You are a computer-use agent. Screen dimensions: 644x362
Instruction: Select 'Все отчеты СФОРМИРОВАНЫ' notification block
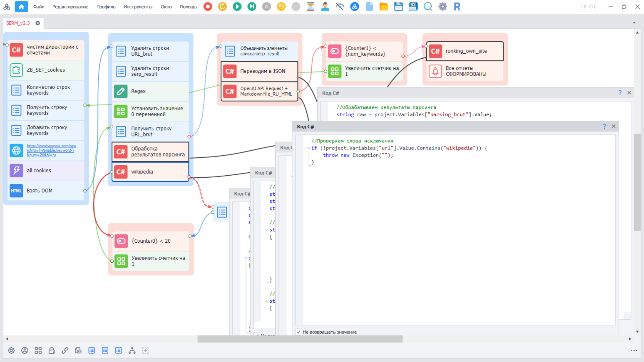tap(465, 71)
